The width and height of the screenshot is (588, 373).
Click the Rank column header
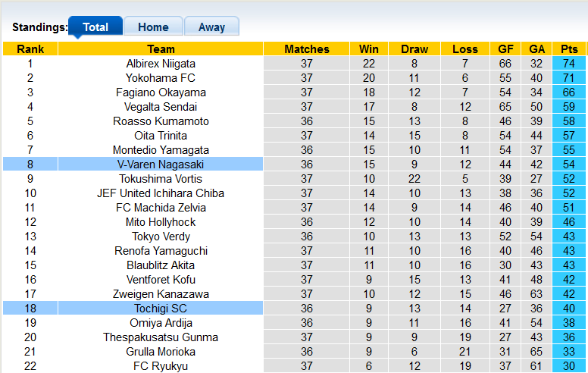coord(30,49)
